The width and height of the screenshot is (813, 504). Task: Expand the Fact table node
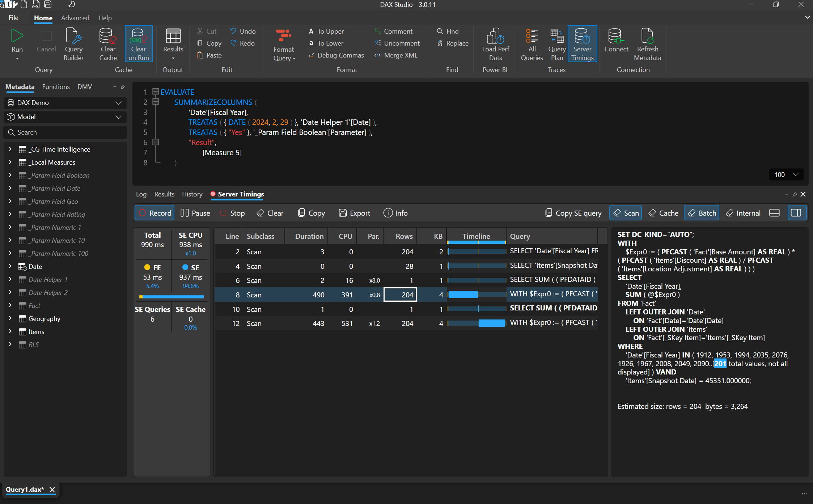click(10, 305)
